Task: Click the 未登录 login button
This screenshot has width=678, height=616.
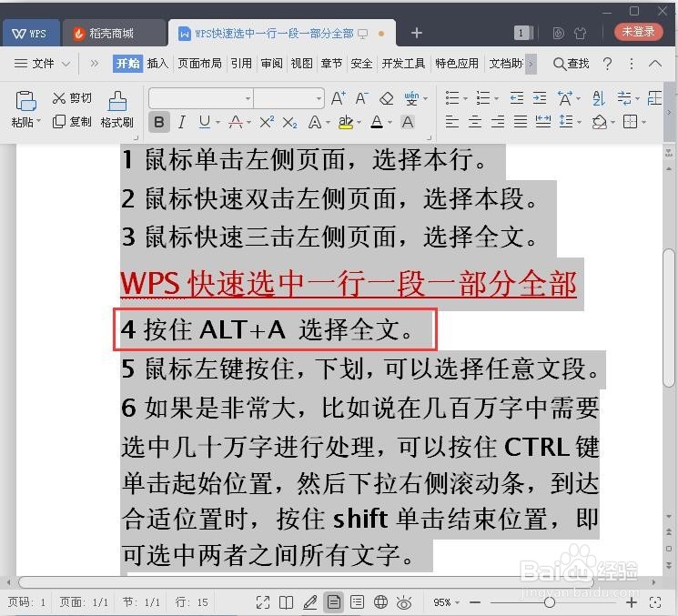Action: [638, 32]
